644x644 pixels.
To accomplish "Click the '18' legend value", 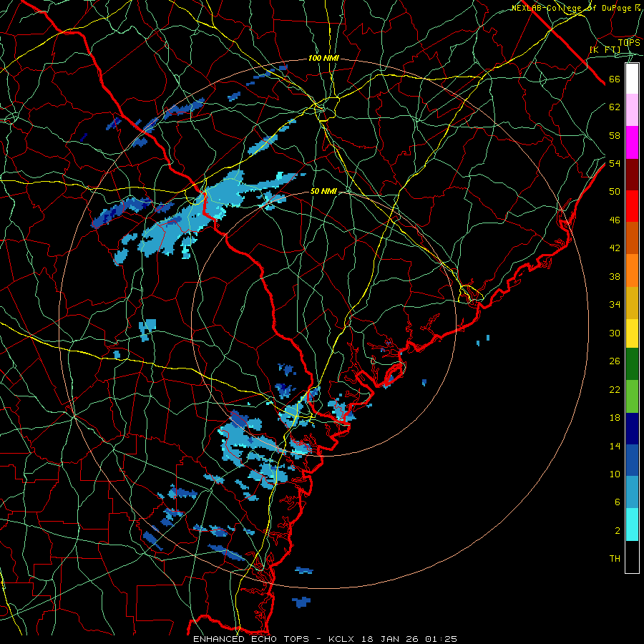I will coord(615,418).
